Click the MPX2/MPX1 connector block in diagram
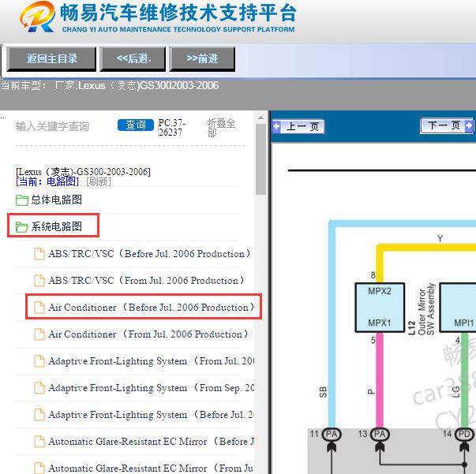Image resolution: width=476 pixels, height=474 pixels. pos(380,308)
